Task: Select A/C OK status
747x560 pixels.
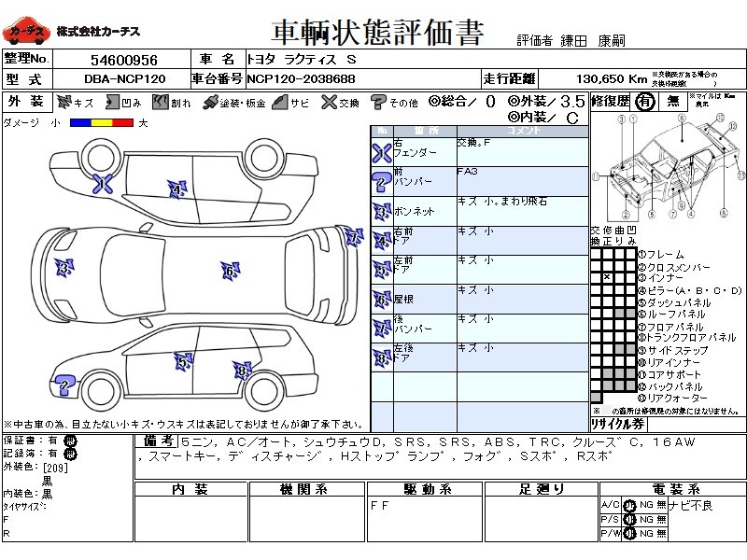Action: click(629, 505)
